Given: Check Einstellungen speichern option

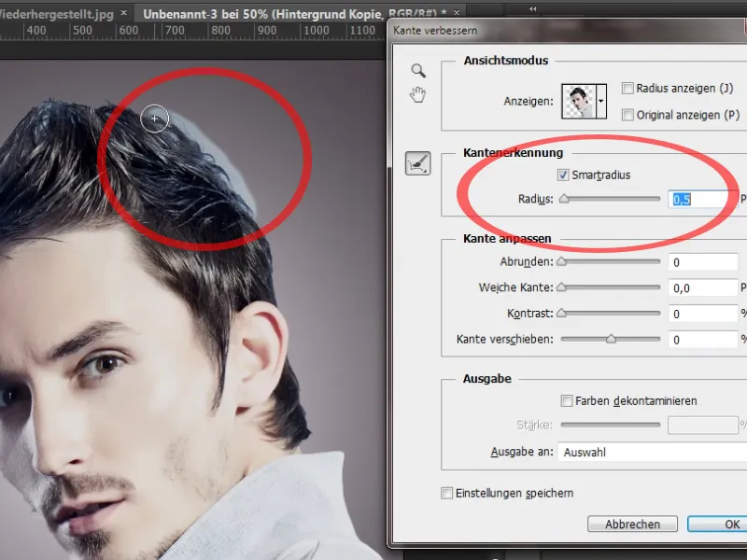Looking at the screenshot, I should 446,493.
